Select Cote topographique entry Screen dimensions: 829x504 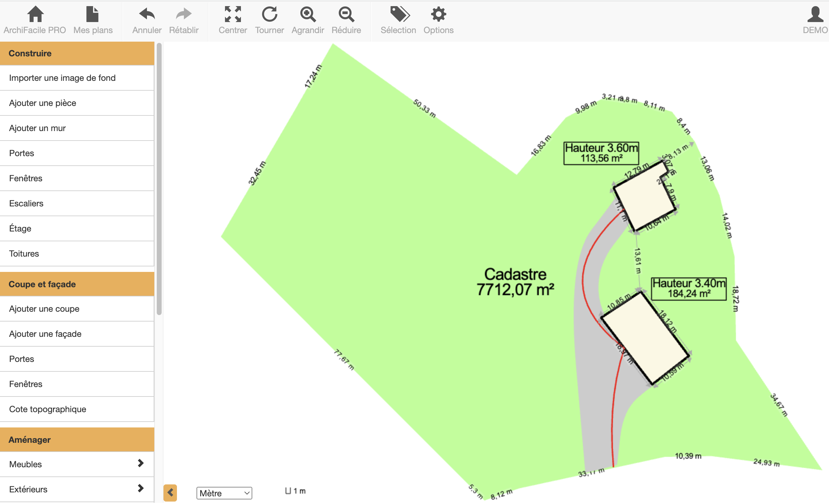[48, 409]
